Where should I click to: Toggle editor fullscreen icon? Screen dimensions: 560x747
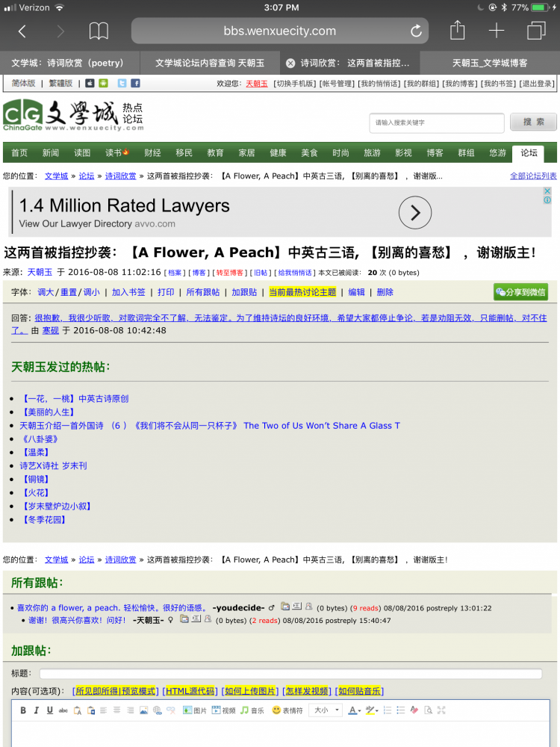[x=441, y=710]
